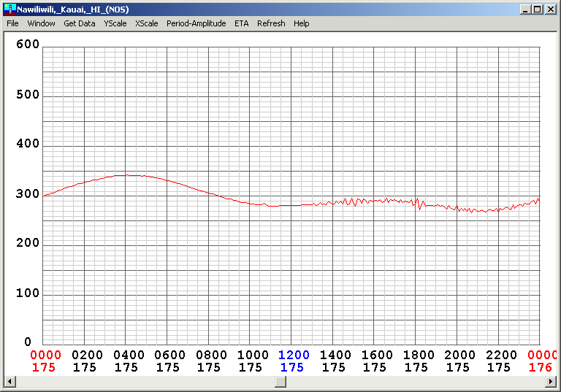Open the XScale menu
561x392 pixels.
pos(146,23)
